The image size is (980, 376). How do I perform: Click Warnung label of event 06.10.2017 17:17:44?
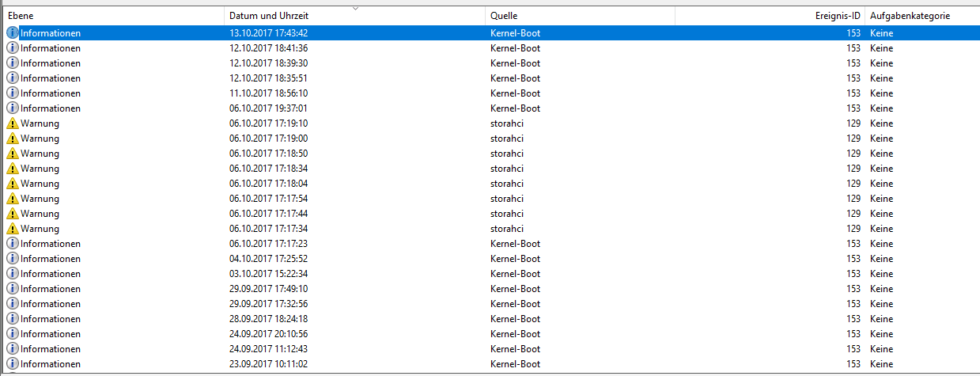click(40, 214)
